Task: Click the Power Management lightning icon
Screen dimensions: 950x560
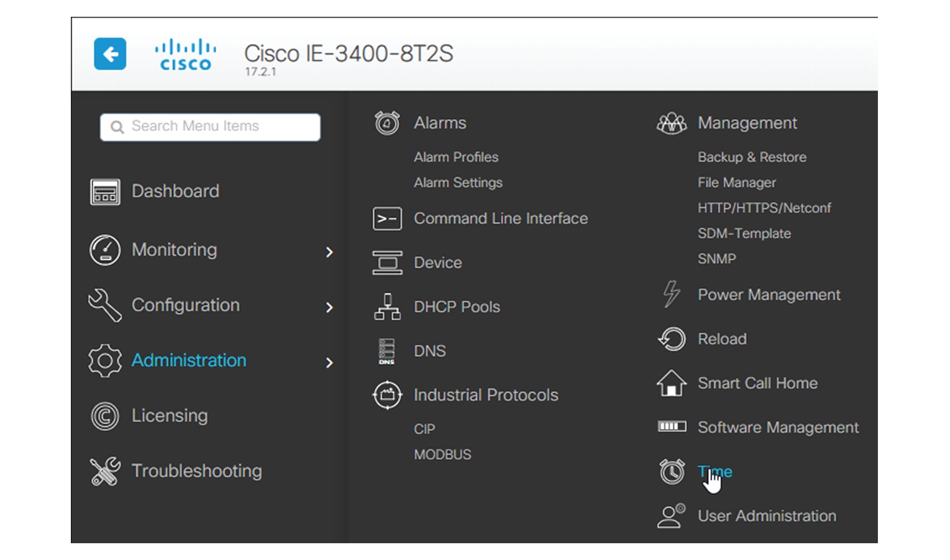Action: coord(671,294)
